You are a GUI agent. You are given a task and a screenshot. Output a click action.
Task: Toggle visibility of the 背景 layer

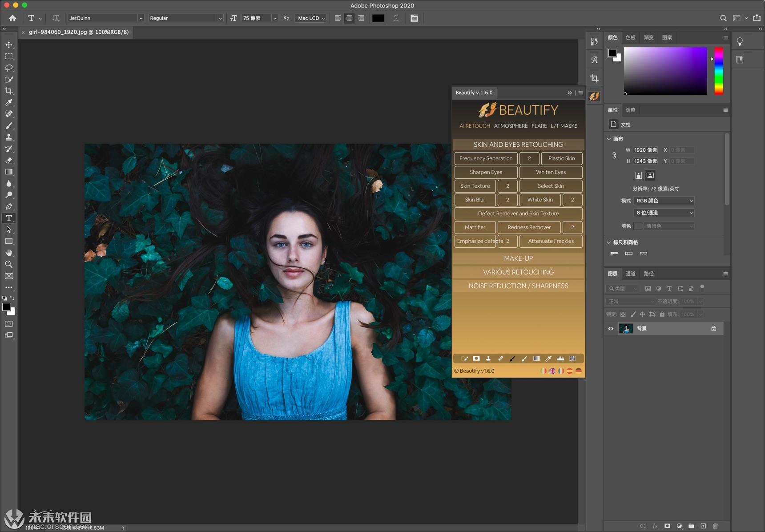611,329
